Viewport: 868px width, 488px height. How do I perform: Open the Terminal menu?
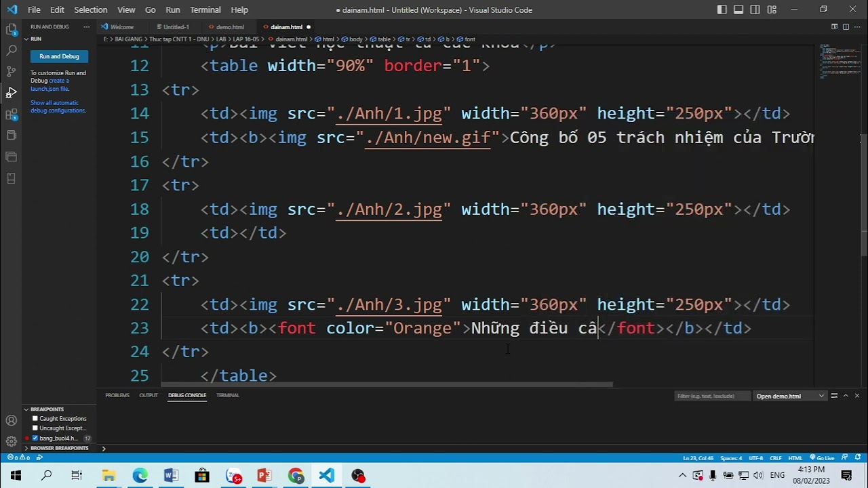205,9
